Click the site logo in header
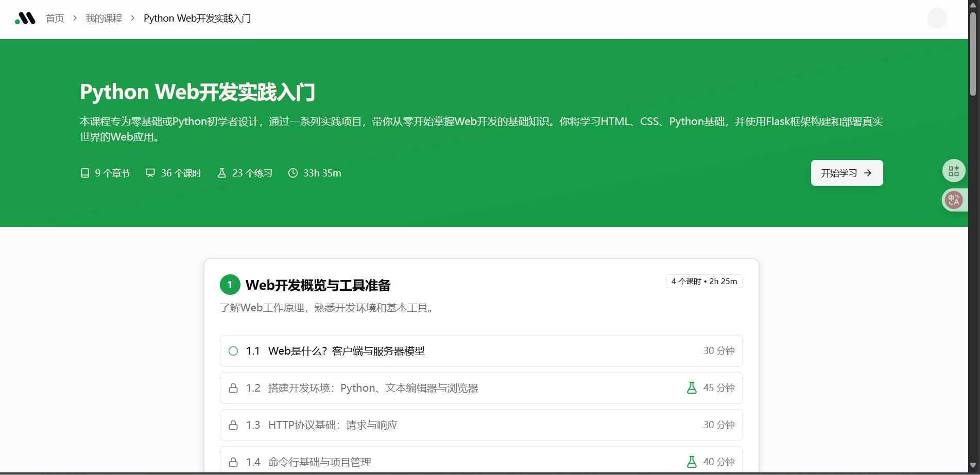Image resolution: width=980 pixels, height=475 pixels. pyautogui.click(x=25, y=19)
